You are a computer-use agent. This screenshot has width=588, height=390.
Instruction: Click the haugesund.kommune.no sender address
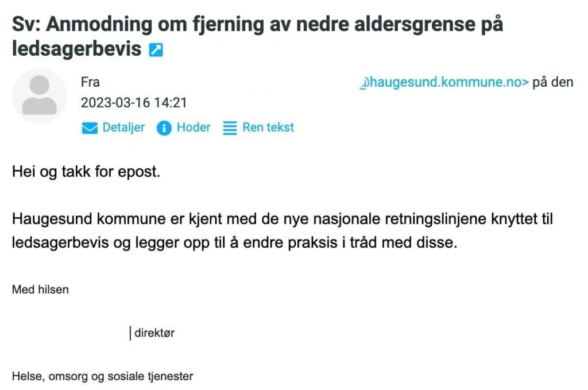pos(444,82)
